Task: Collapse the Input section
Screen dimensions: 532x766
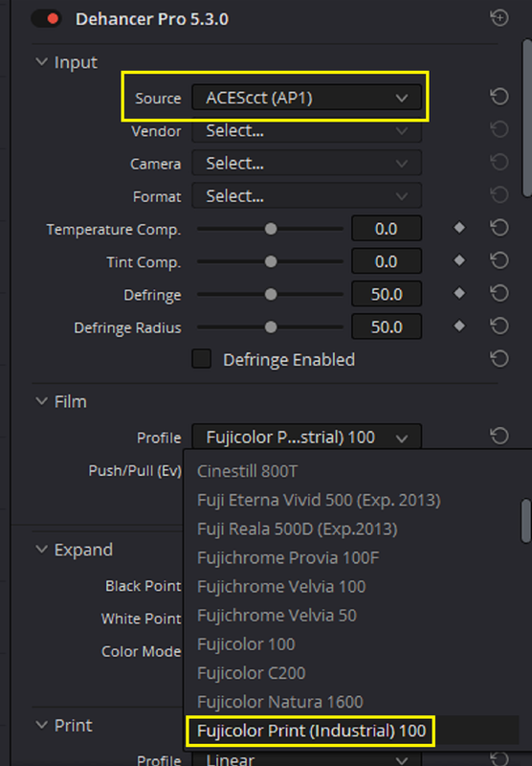Action: pyautogui.click(x=42, y=62)
